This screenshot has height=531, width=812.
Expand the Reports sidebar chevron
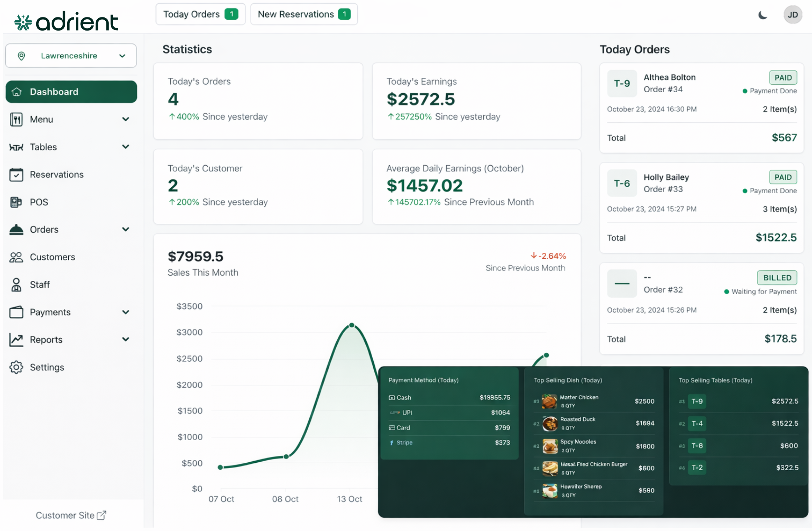126,339
